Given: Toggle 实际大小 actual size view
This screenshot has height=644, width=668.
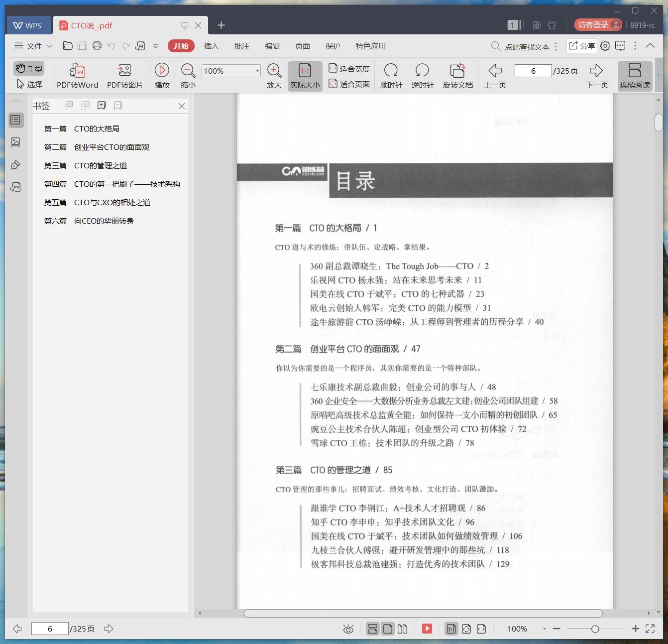Looking at the screenshot, I should 305,76.
